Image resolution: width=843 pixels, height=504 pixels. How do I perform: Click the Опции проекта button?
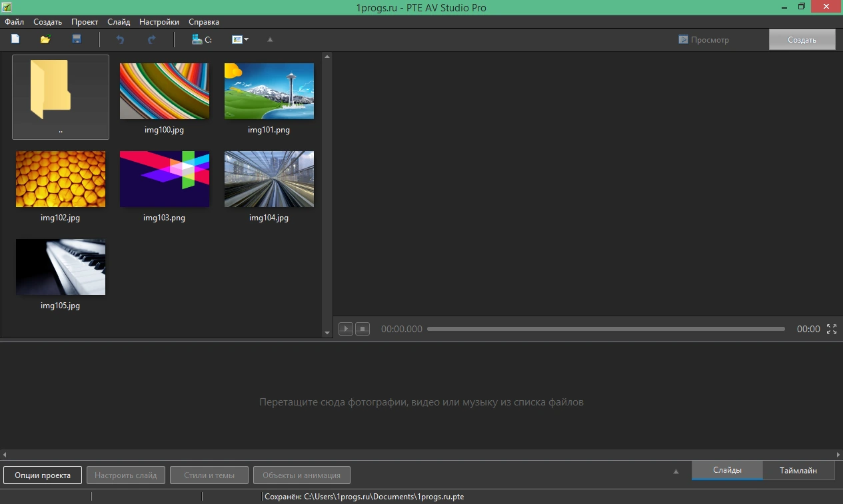coord(43,475)
